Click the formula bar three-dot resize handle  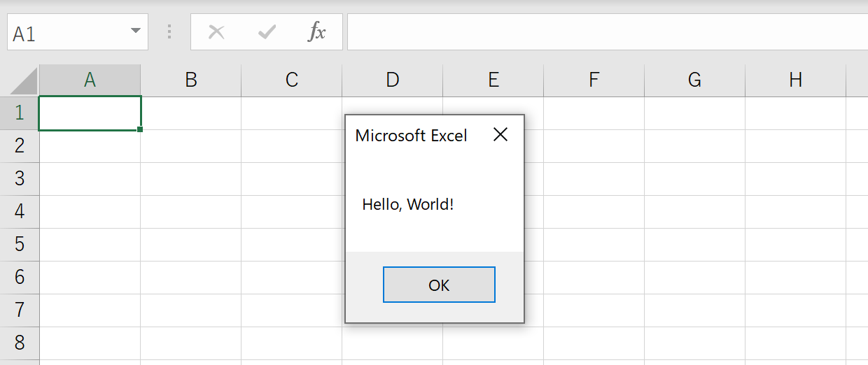coord(169,31)
